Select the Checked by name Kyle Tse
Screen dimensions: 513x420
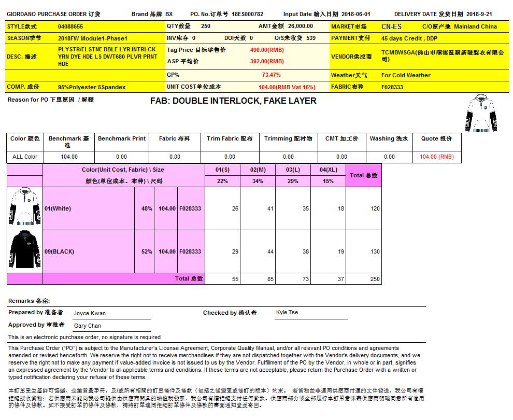[x=287, y=313]
